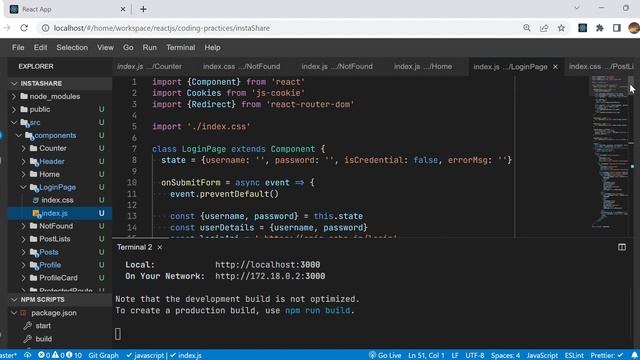Screen dimensions: 640x360
Task: Open the Terminal menu
Action: (180, 47)
